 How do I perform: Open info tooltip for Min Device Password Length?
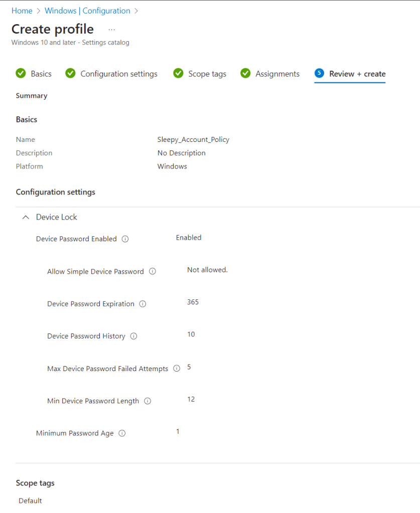coord(148,401)
